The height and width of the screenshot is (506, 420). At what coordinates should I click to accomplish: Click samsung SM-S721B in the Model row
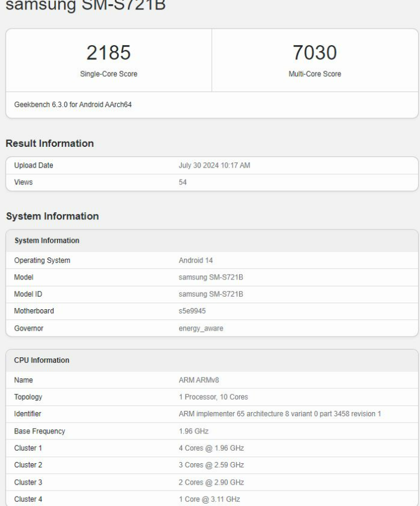coord(211,277)
